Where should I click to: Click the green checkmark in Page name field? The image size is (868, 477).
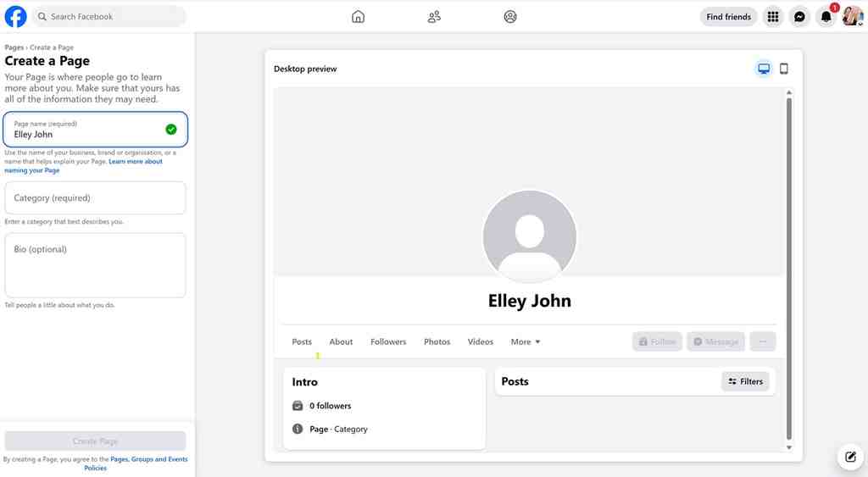click(x=171, y=130)
